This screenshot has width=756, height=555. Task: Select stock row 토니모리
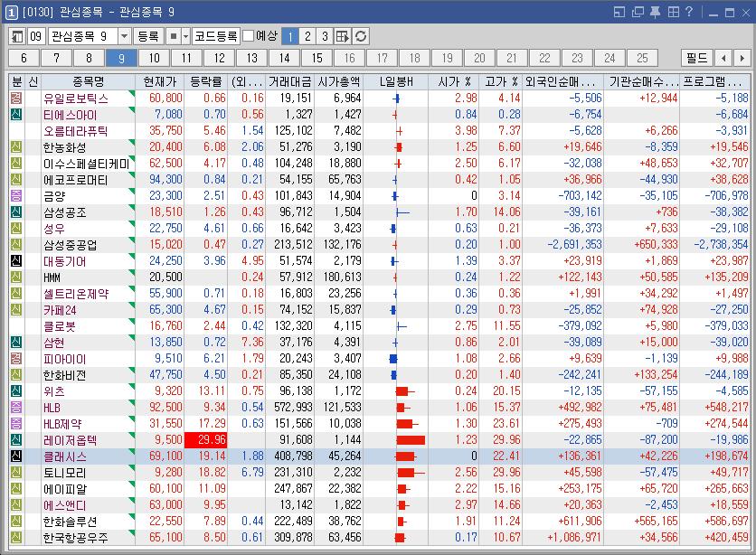pyautogui.click(x=379, y=473)
